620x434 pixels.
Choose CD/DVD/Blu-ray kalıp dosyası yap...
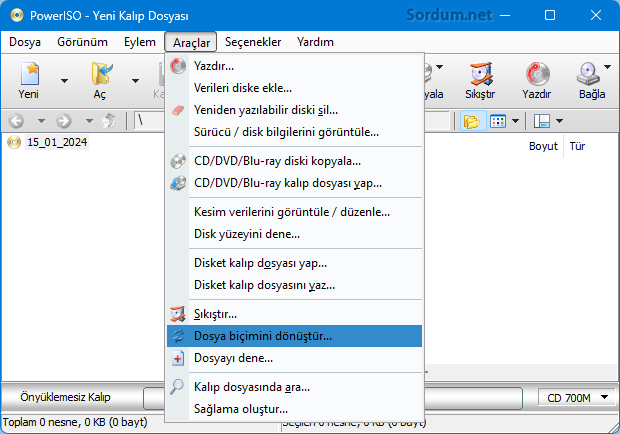tap(294, 183)
